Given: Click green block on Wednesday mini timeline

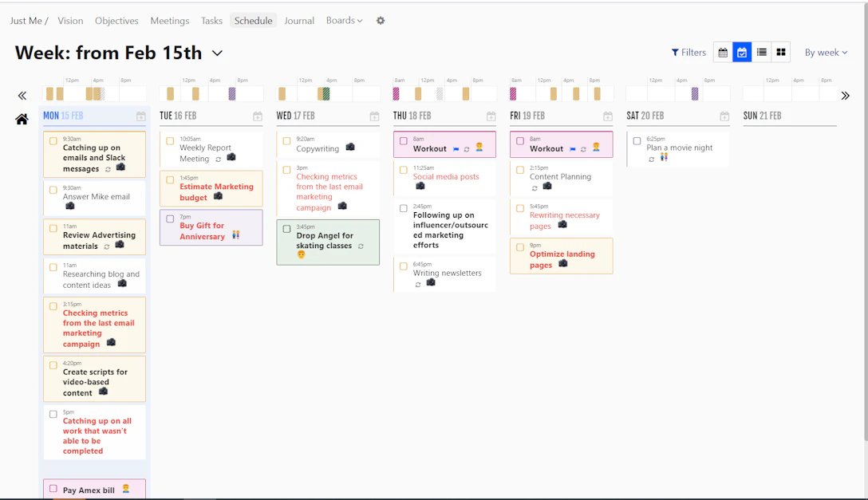Looking at the screenshot, I should click(x=326, y=94).
